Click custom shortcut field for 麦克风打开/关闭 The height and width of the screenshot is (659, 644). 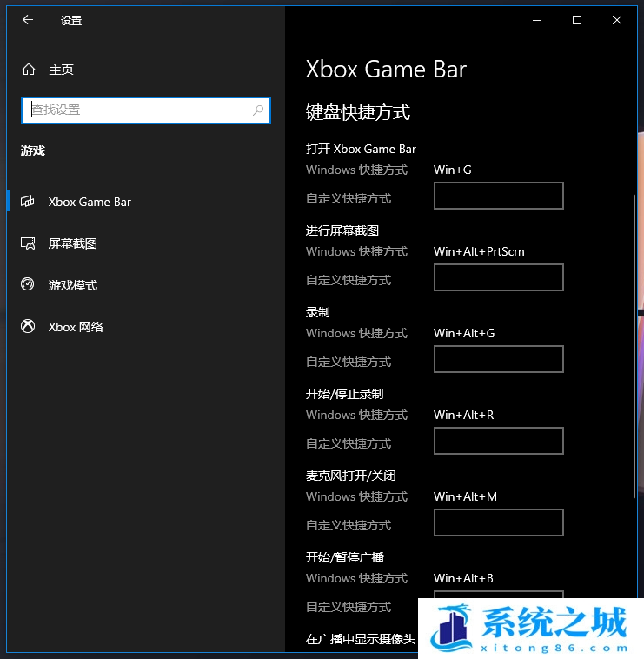(498, 523)
